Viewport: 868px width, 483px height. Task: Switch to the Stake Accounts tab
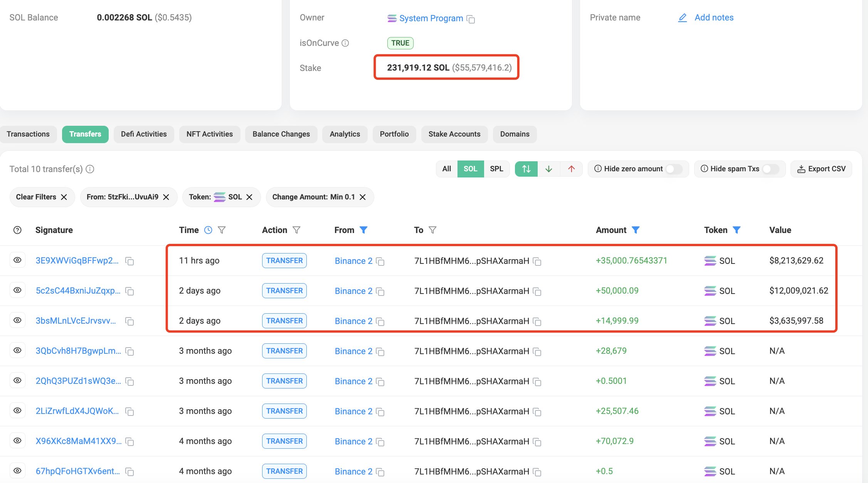(454, 134)
